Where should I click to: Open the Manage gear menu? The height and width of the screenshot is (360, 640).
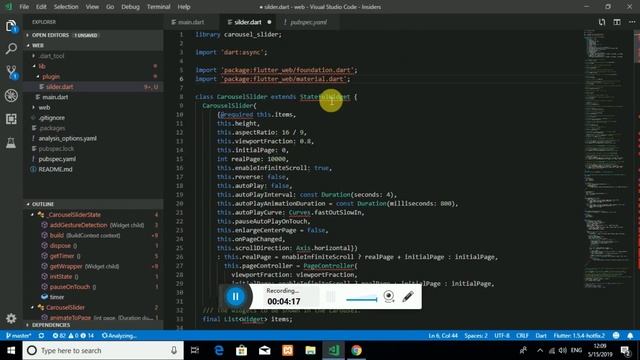click(11, 318)
